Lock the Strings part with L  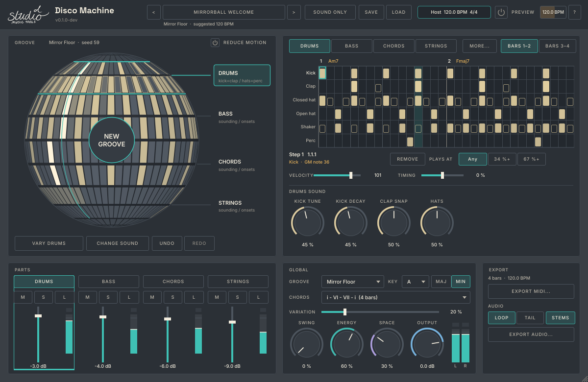[x=258, y=297]
